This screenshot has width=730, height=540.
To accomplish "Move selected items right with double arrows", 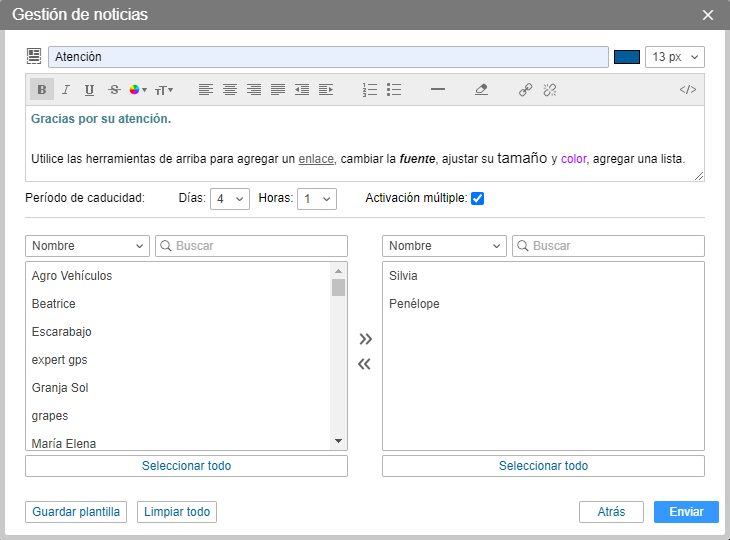I will point(365,339).
